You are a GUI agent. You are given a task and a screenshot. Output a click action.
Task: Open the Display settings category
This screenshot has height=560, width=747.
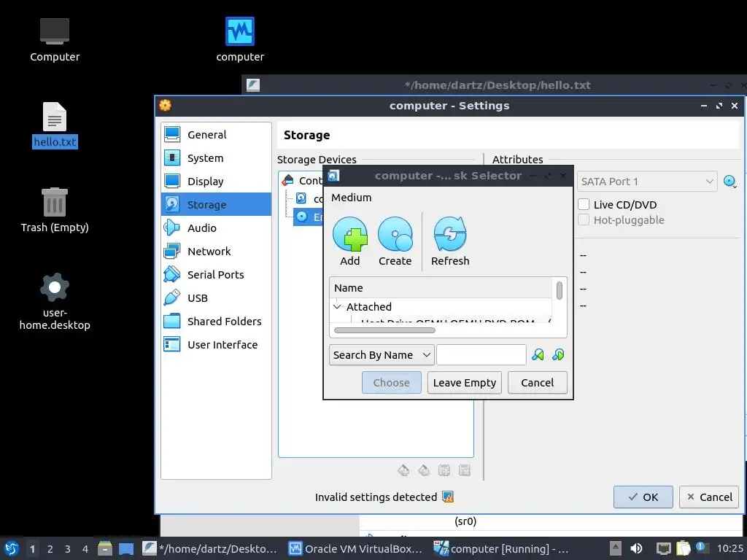[216, 181]
